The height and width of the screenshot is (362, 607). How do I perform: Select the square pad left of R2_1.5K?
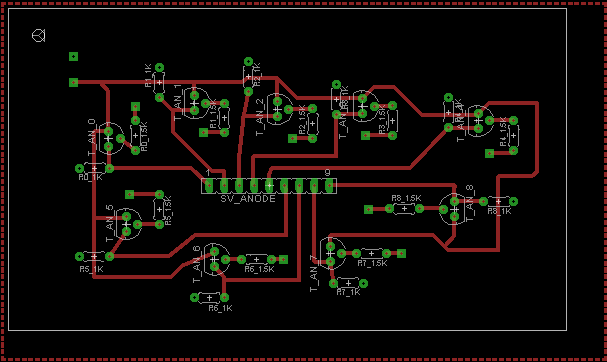[293, 139]
